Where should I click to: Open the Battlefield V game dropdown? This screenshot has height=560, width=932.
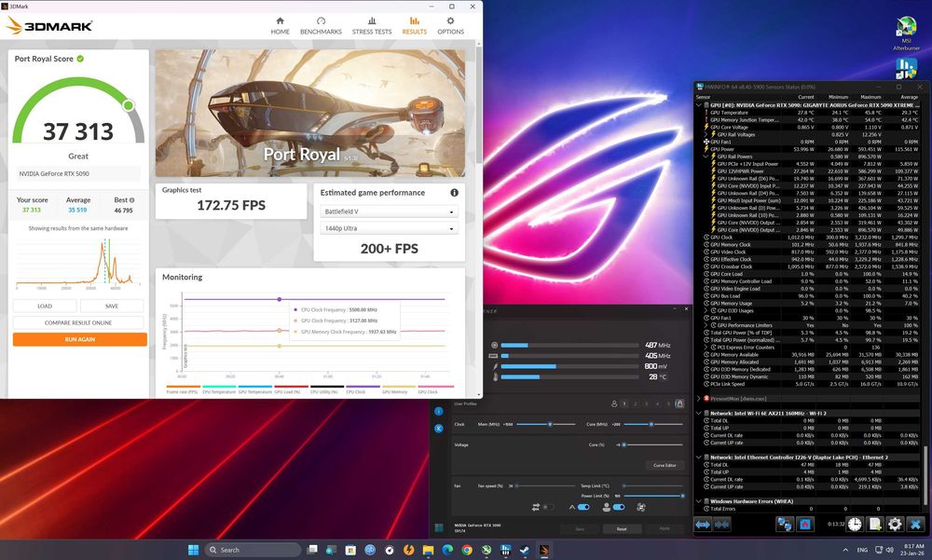[389, 212]
